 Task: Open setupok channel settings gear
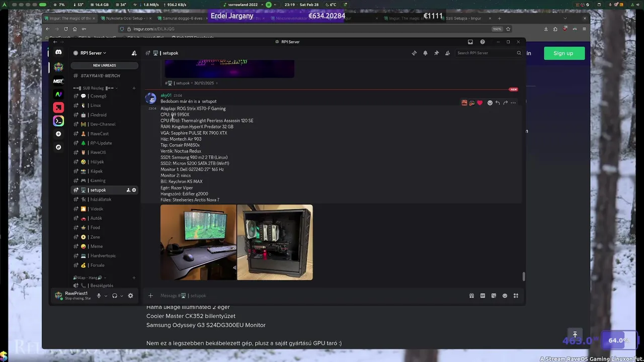pyautogui.click(x=134, y=190)
